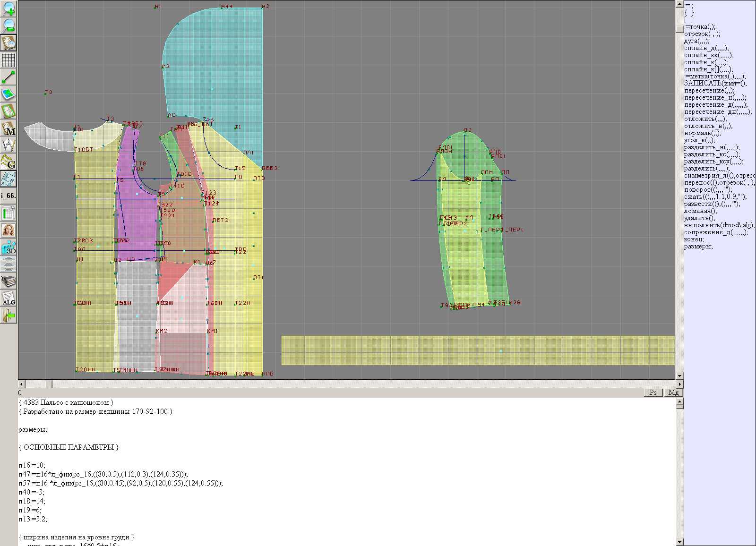Click the zoom out magnifier icon

(x=9, y=26)
